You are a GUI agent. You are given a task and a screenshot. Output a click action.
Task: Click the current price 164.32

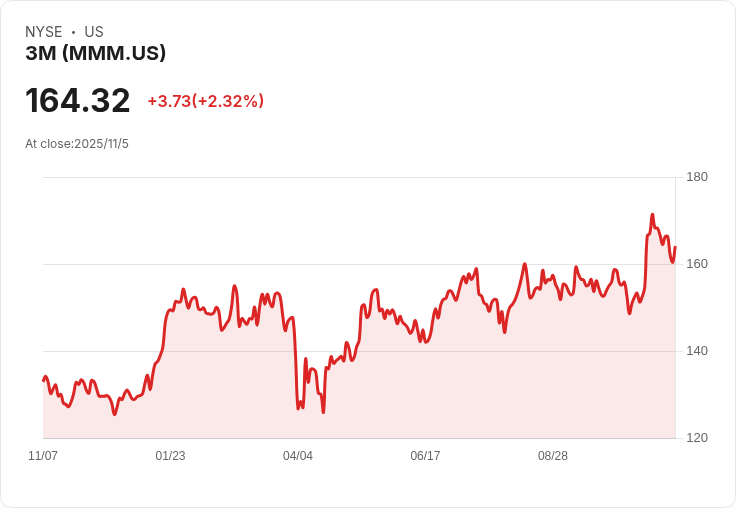tap(78, 101)
